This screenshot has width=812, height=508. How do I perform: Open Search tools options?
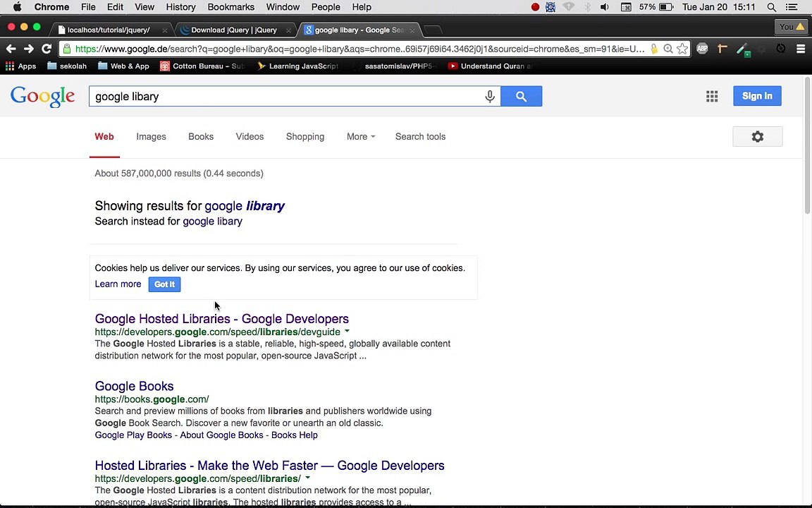pyautogui.click(x=421, y=137)
